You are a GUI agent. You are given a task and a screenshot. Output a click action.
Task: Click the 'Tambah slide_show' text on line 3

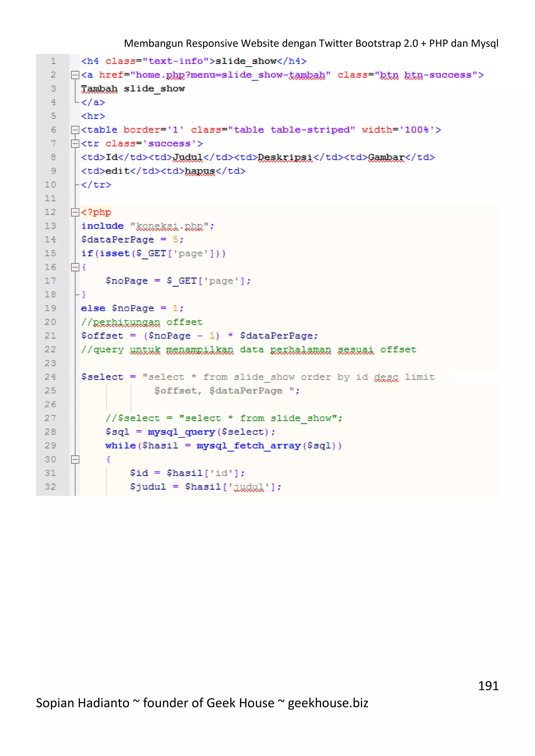click(x=133, y=89)
